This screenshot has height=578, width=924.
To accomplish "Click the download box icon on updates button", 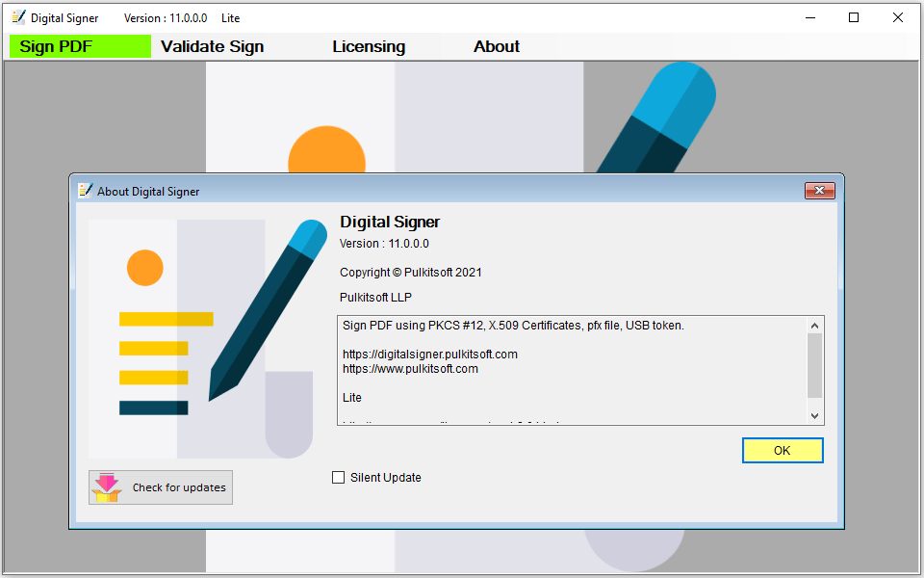I will click(107, 487).
